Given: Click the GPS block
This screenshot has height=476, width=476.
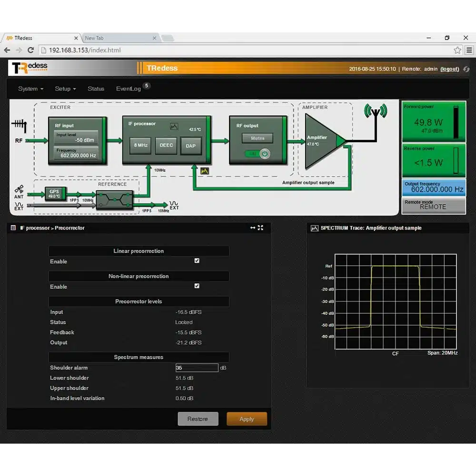Looking at the screenshot, I should tap(56, 194).
